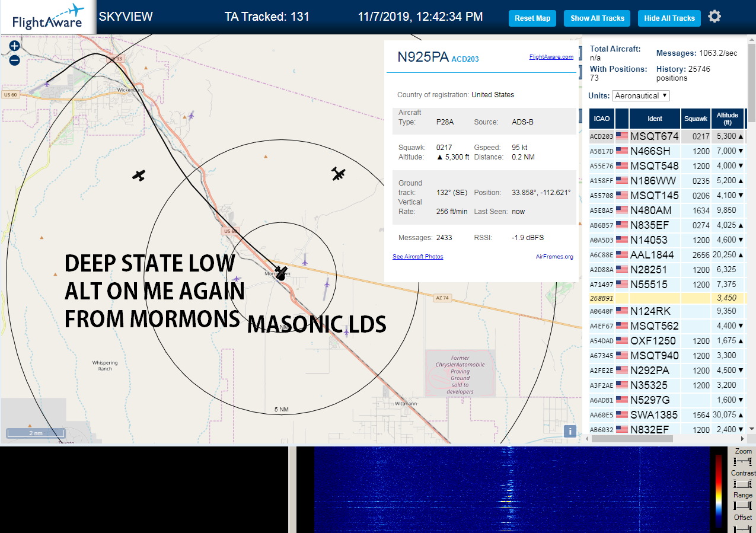Click US flag in N5297G row

622,400
